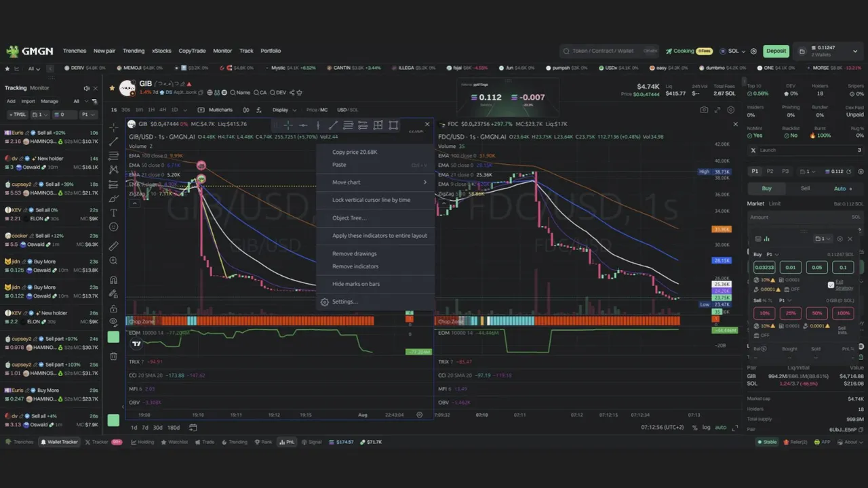
Task: Open the emoji sticker tool
Action: point(113,227)
